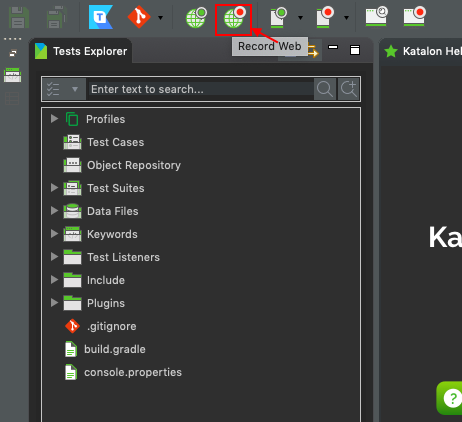Expand the Test Listeners node
This screenshot has width=462, height=422.
pos(54,257)
